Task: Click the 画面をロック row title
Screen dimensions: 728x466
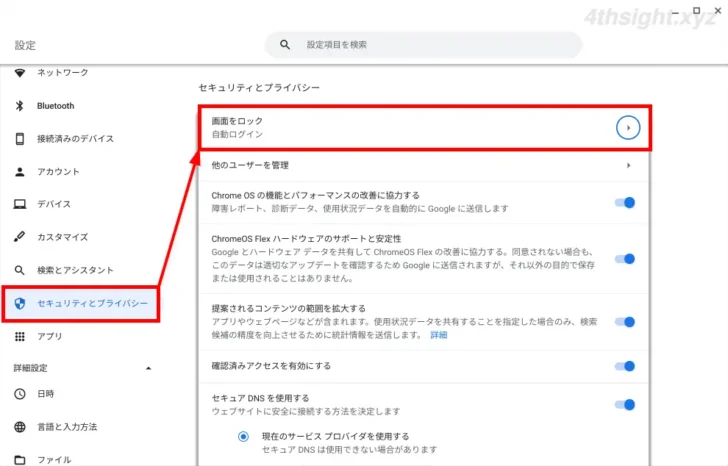Action: (237, 121)
